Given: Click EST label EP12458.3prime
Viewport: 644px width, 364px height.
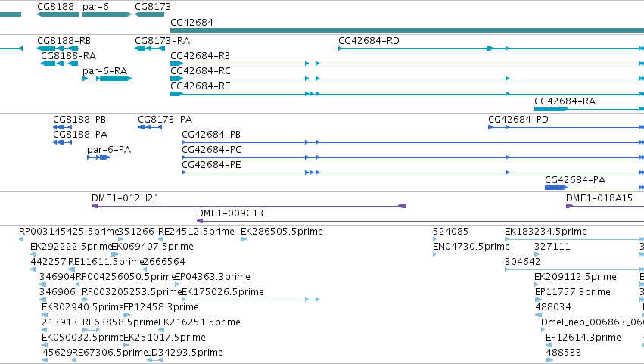Looking at the screenshot, I should (x=161, y=307).
